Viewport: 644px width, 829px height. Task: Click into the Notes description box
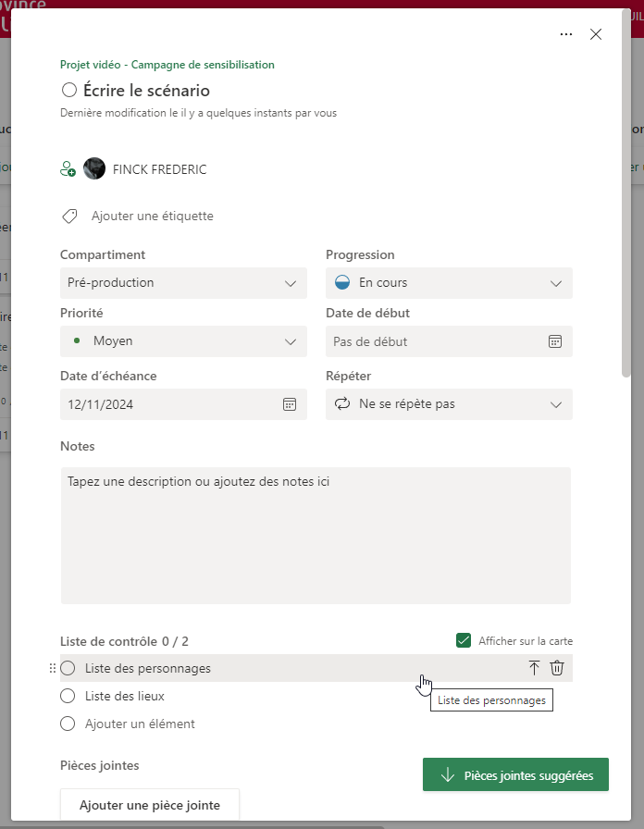(x=316, y=536)
